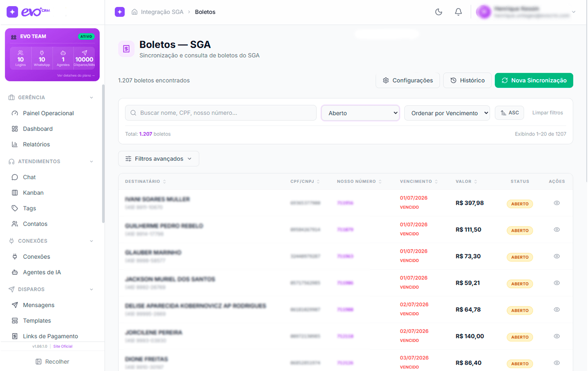Screen dimensions: 588x371
Task: Open the Ordenar por Vencimento dropdown
Action: point(447,113)
